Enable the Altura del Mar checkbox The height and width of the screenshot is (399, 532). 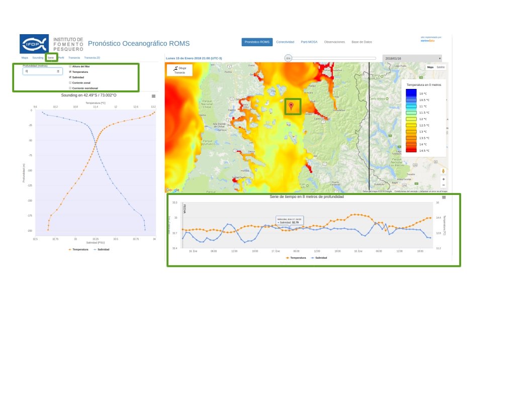(x=70, y=66)
